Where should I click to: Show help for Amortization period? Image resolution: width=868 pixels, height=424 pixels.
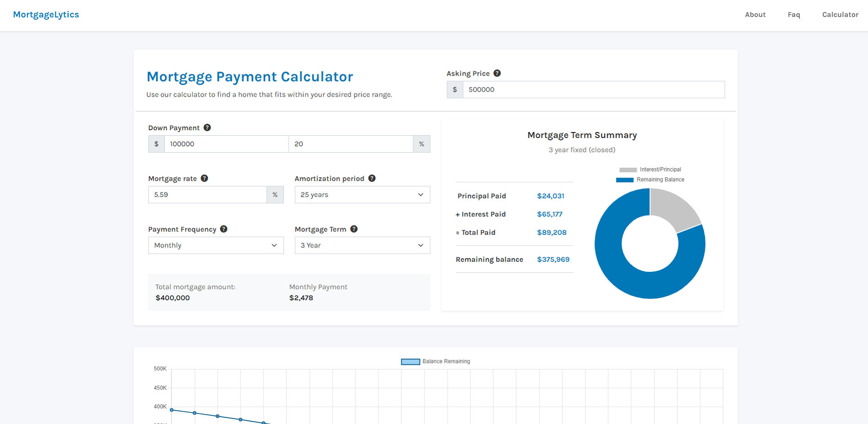(x=372, y=178)
